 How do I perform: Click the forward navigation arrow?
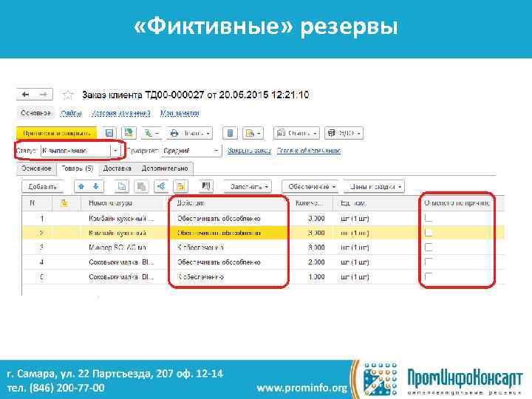[44, 95]
